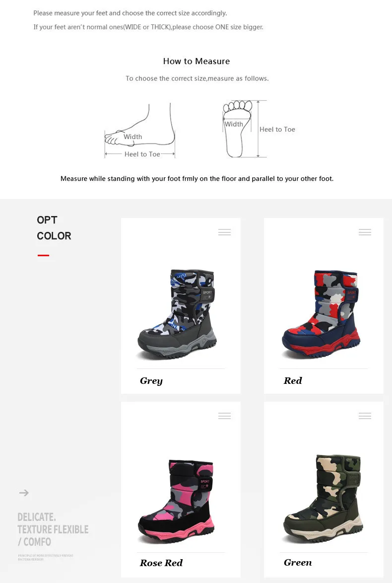Click the Rose Red color label

[161, 563]
